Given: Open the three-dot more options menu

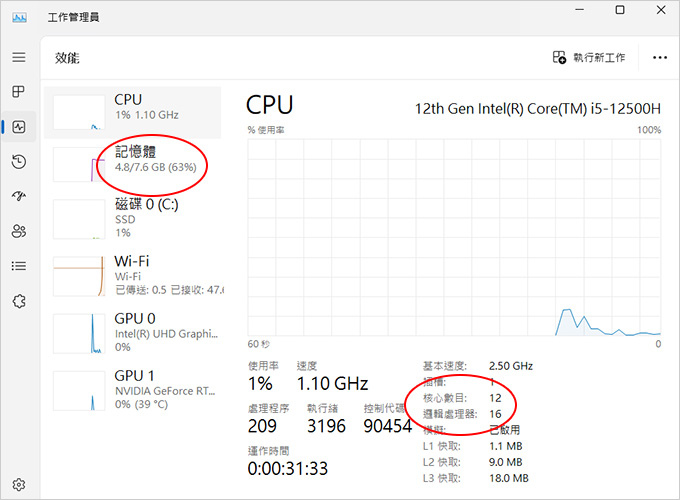Looking at the screenshot, I should (x=660, y=57).
